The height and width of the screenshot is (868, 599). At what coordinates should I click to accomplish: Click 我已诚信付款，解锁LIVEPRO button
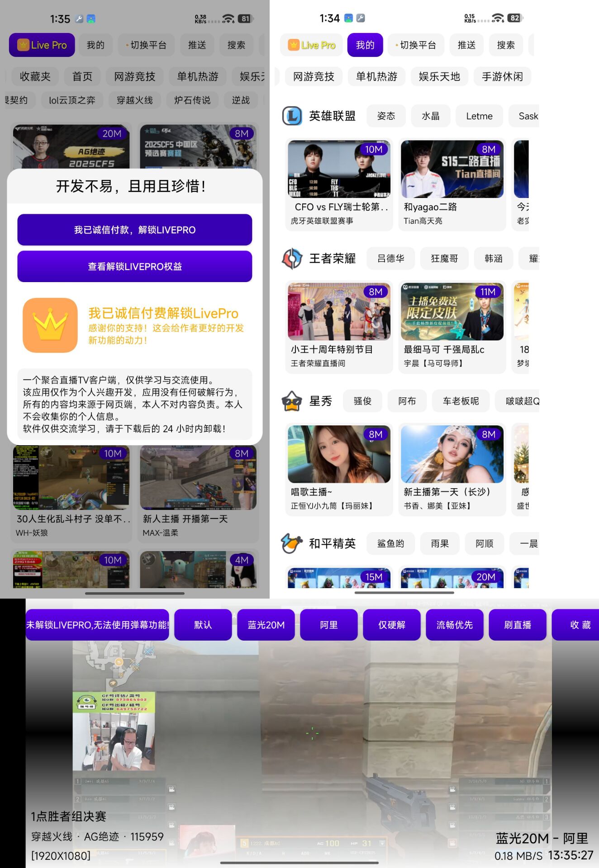click(135, 230)
